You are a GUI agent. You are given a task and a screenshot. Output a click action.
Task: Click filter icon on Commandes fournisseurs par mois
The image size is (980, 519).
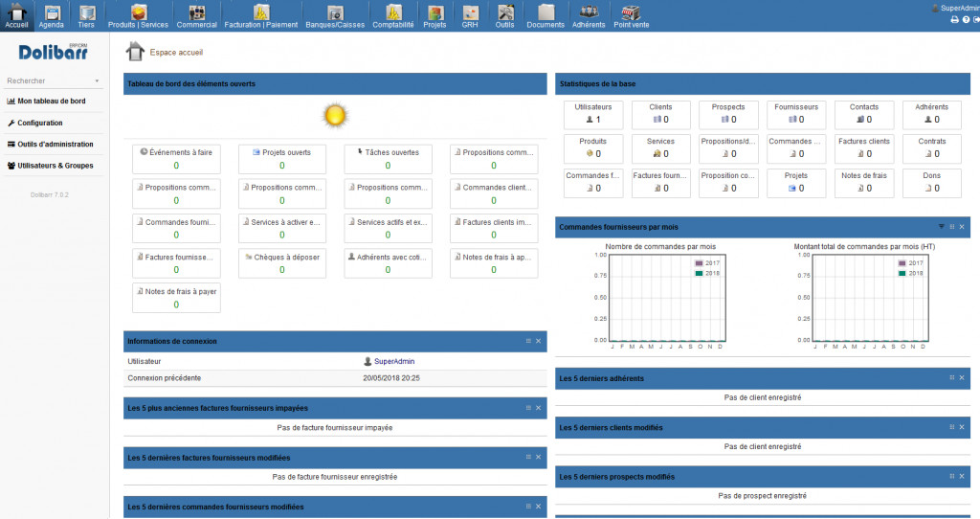(x=942, y=226)
